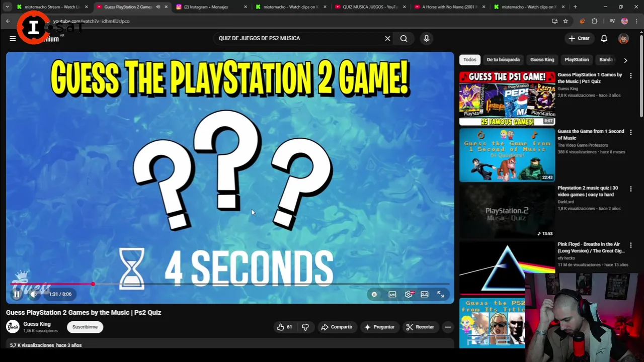The height and width of the screenshot is (362, 644).
Task: Open the Brave shield icon in toolbar
Action: (x=582, y=21)
